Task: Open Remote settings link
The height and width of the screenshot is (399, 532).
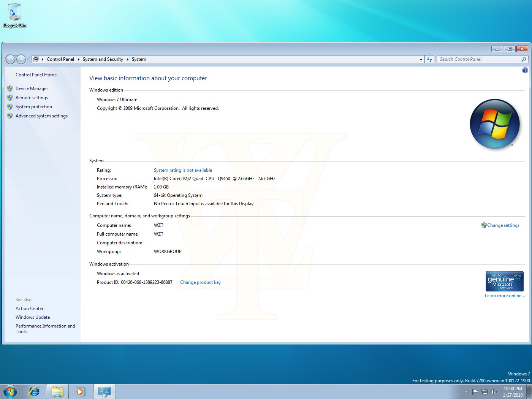Action: [32, 98]
